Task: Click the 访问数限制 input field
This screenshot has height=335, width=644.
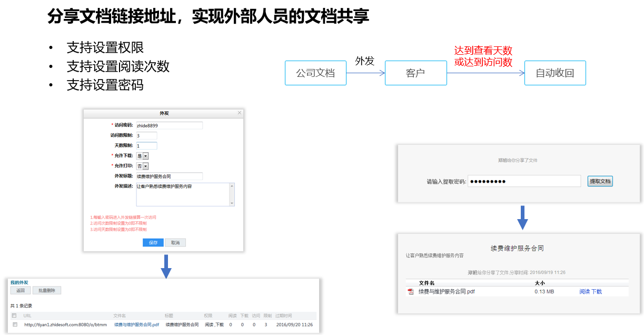Action: point(146,136)
